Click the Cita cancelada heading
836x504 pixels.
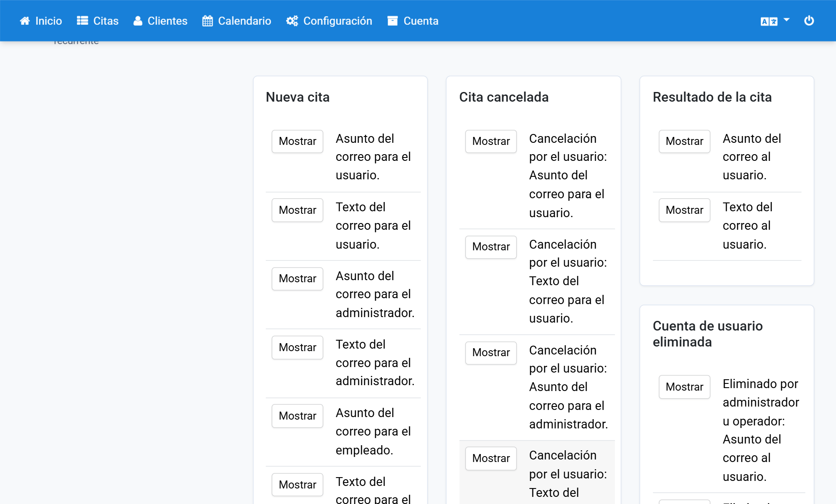tap(504, 97)
